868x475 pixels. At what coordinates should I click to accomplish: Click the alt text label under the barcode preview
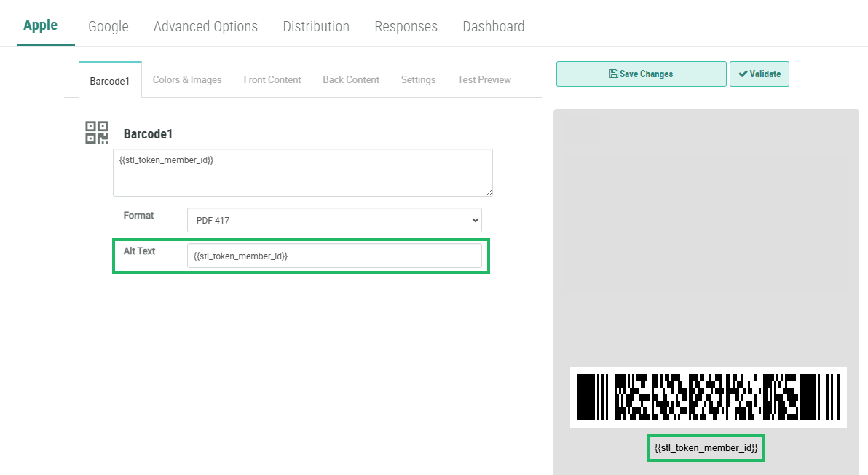tap(706, 448)
